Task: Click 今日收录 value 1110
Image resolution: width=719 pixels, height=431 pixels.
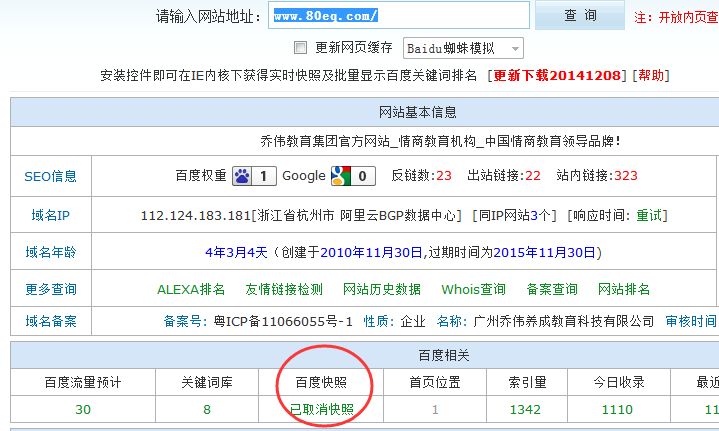Action: (x=617, y=409)
